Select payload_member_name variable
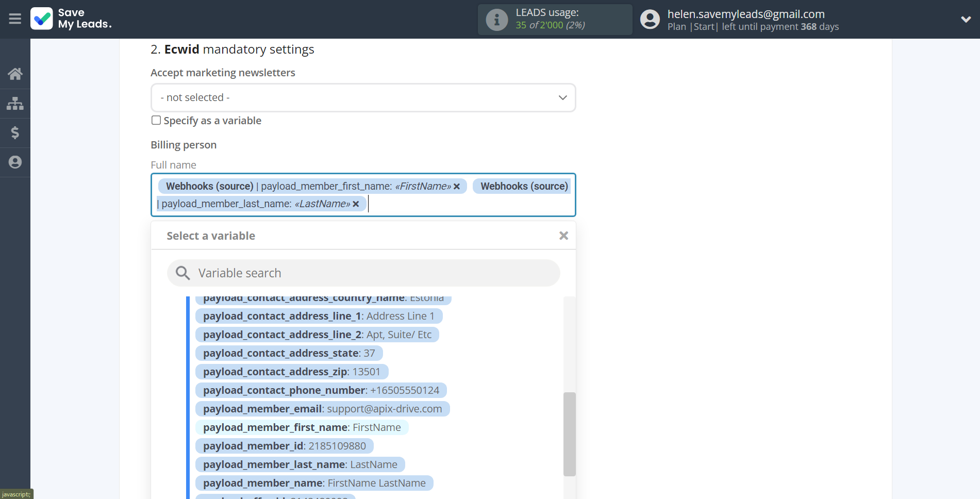This screenshot has height=499, width=980. click(x=314, y=483)
